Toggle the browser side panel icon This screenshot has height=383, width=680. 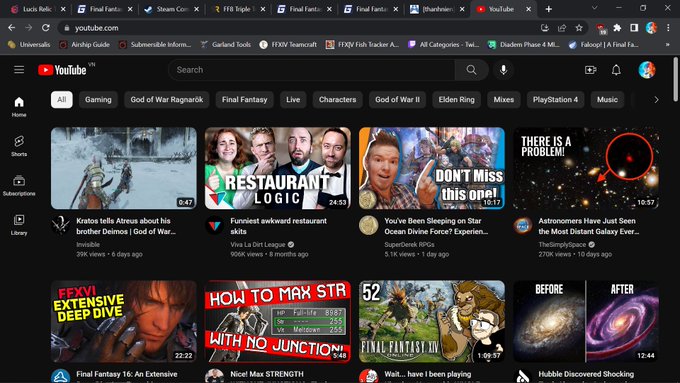(x=634, y=28)
